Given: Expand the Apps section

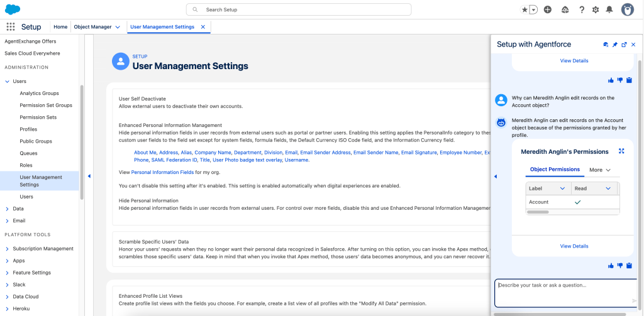Looking at the screenshot, I should pyautogui.click(x=7, y=261).
